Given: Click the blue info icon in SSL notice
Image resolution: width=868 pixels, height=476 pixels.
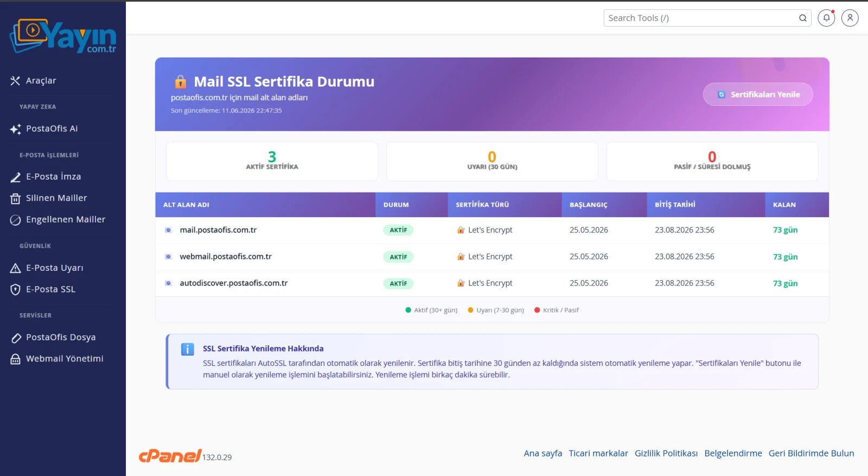Looking at the screenshot, I should [x=187, y=349].
